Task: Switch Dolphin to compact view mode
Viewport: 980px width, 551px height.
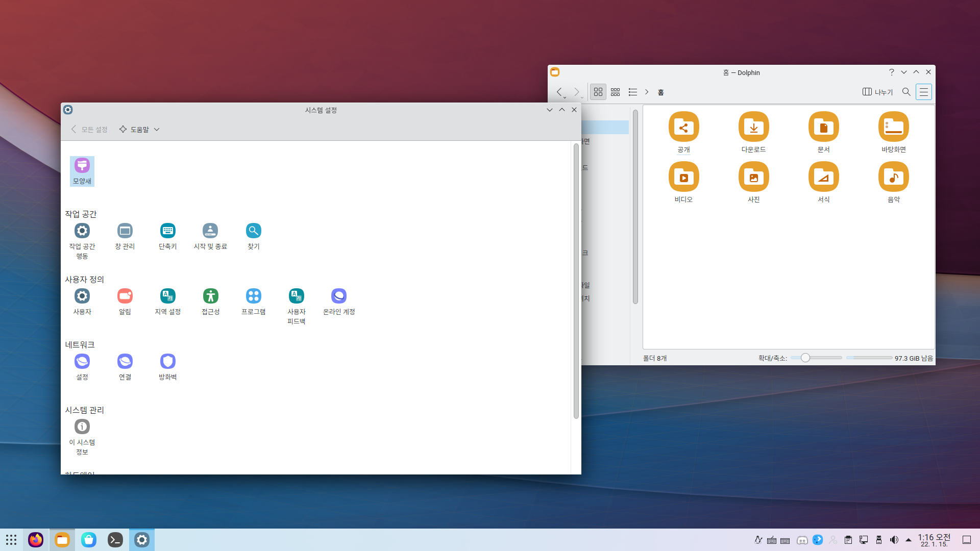Action: coord(616,92)
